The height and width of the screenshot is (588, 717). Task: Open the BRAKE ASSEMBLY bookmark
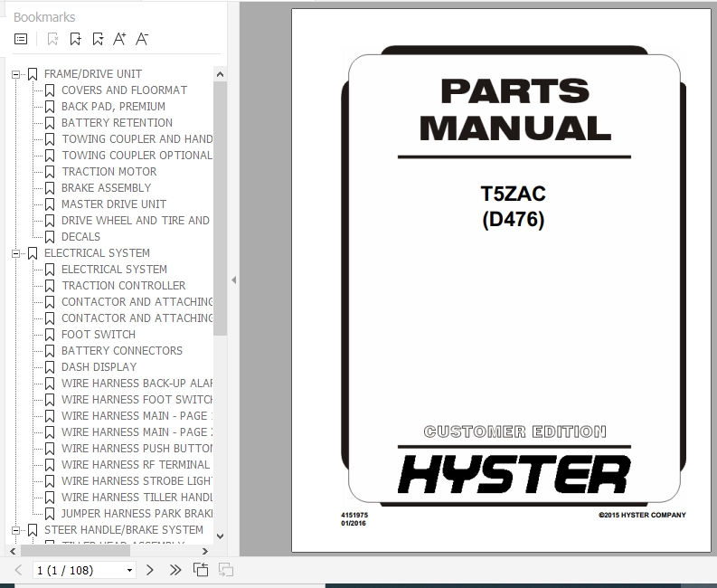point(106,188)
